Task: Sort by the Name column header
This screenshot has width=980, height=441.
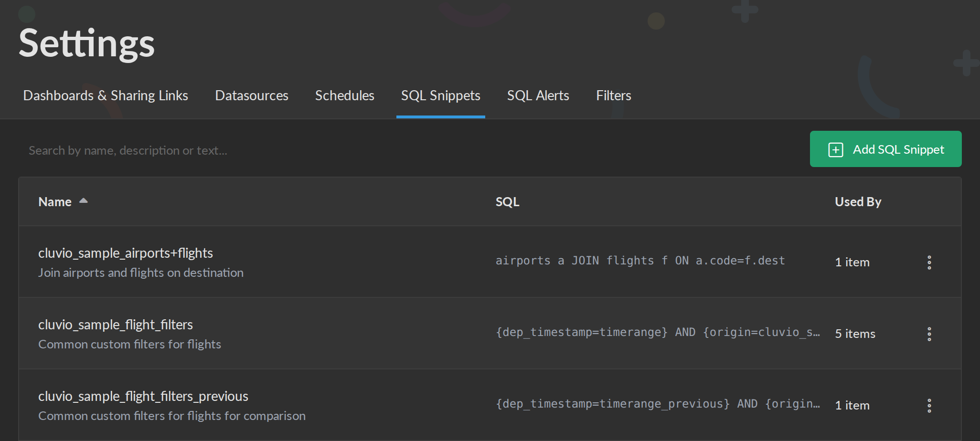Action: pos(55,202)
